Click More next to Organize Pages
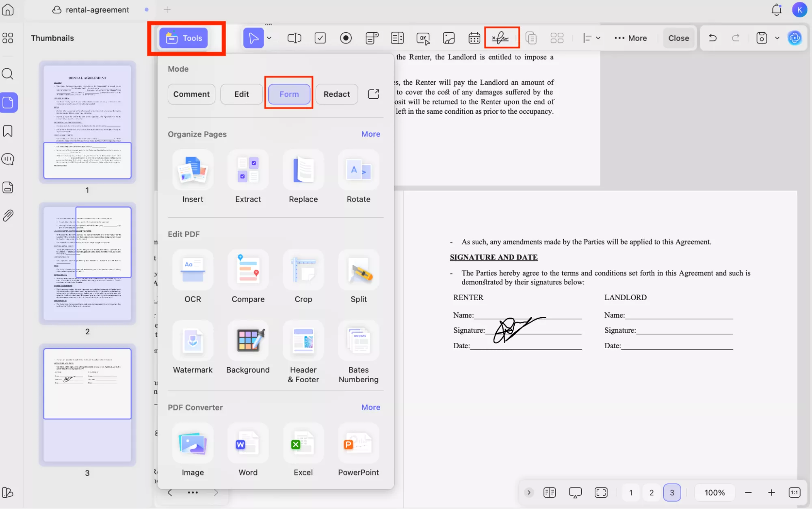 click(x=370, y=134)
